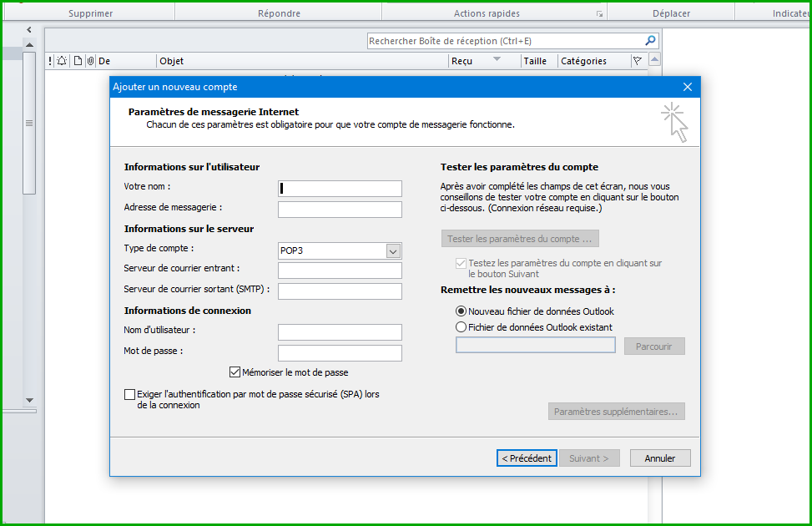Sort by importance exclamation column icon

[x=50, y=61]
